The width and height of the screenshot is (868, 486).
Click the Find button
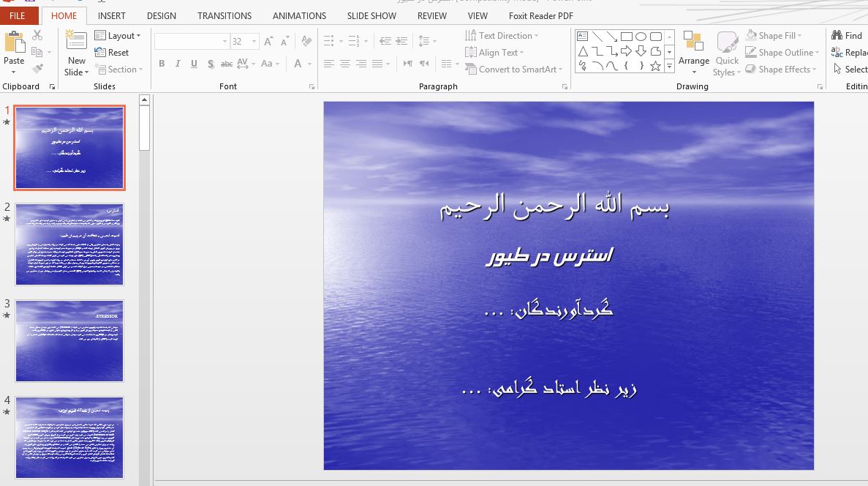point(847,35)
